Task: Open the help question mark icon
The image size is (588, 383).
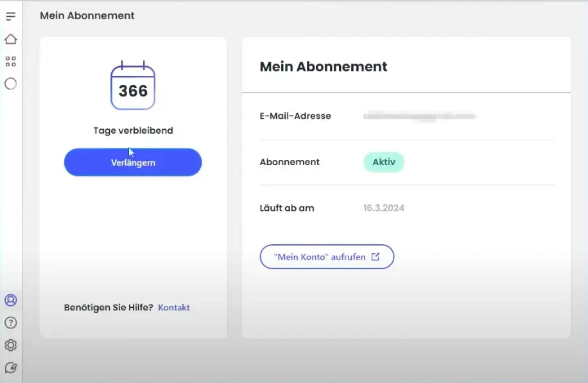Action: click(x=10, y=323)
